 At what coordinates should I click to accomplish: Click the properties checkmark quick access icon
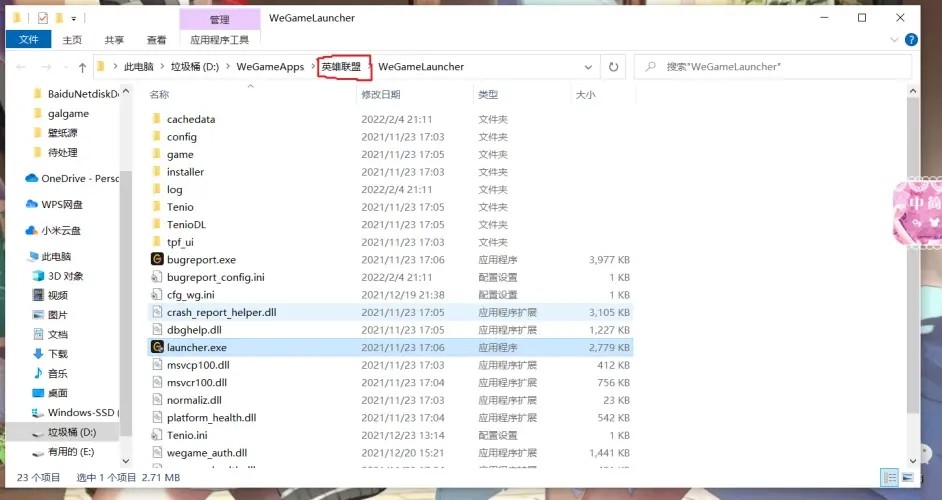coord(42,18)
